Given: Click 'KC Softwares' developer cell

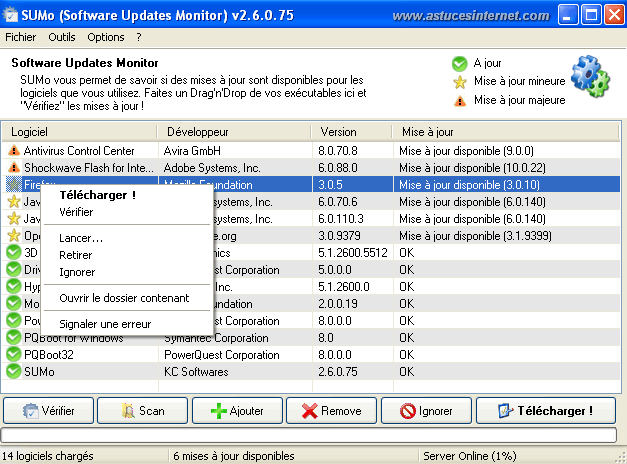Looking at the screenshot, I should [x=196, y=372].
